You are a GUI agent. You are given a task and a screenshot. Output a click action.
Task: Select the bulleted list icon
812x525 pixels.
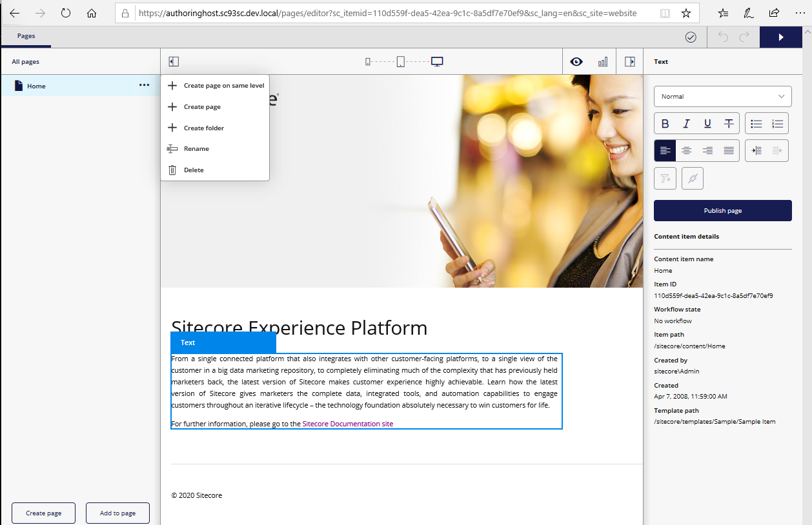point(756,123)
